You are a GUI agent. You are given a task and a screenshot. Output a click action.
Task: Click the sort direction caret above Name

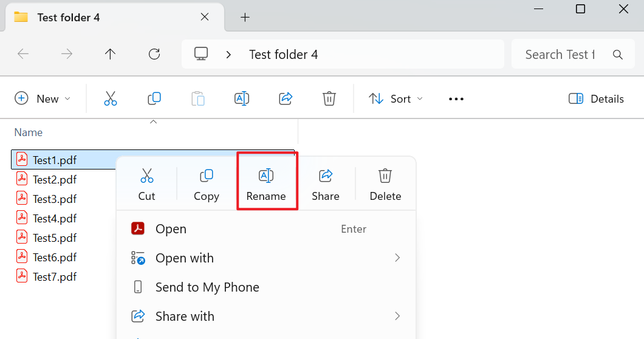coord(153,122)
